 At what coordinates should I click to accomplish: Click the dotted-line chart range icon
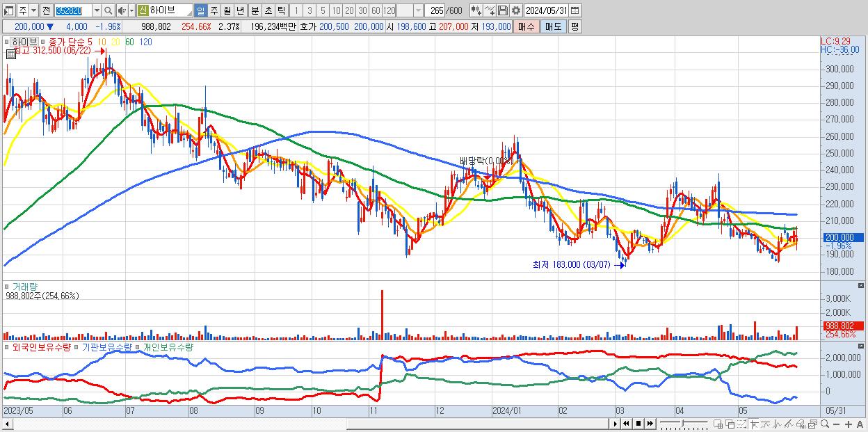(x=741, y=424)
